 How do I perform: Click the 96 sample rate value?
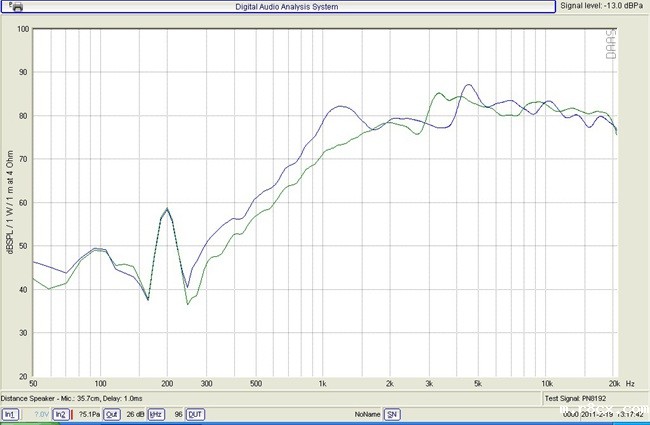pos(177,414)
